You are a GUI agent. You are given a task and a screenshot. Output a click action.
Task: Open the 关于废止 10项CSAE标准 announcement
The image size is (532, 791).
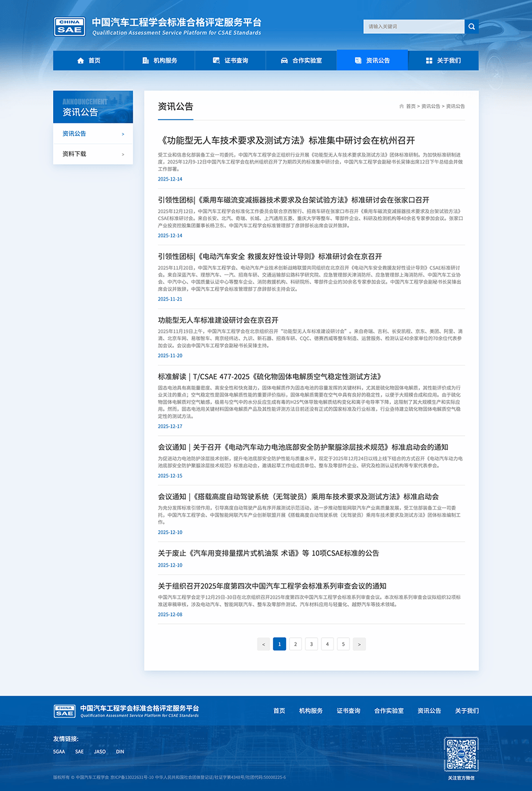[x=268, y=553]
